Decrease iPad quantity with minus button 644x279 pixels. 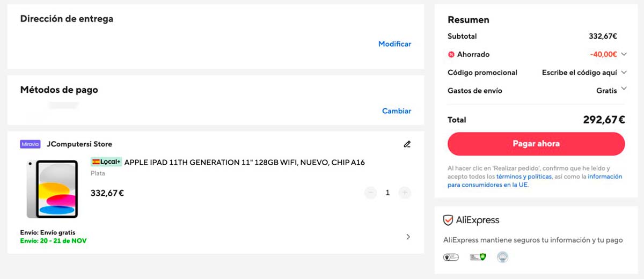pos(370,193)
